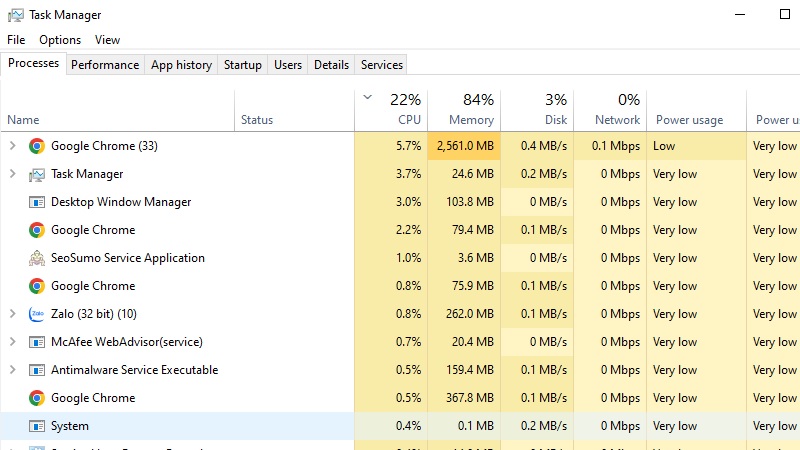Click the Task Manager process row icon
The image size is (800, 450).
point(37,174)
